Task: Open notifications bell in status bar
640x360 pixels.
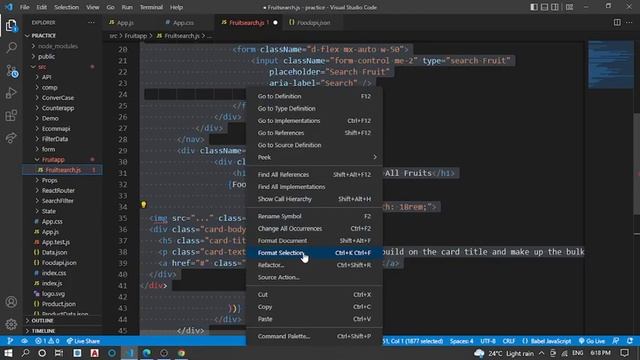Action: pyautogui.click(x=630, y=341)
